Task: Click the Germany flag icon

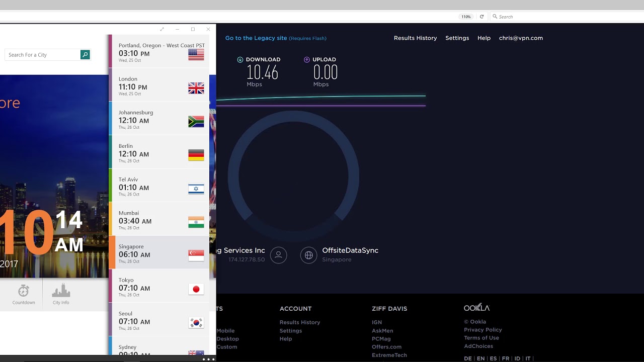Action: coord(196,155)
